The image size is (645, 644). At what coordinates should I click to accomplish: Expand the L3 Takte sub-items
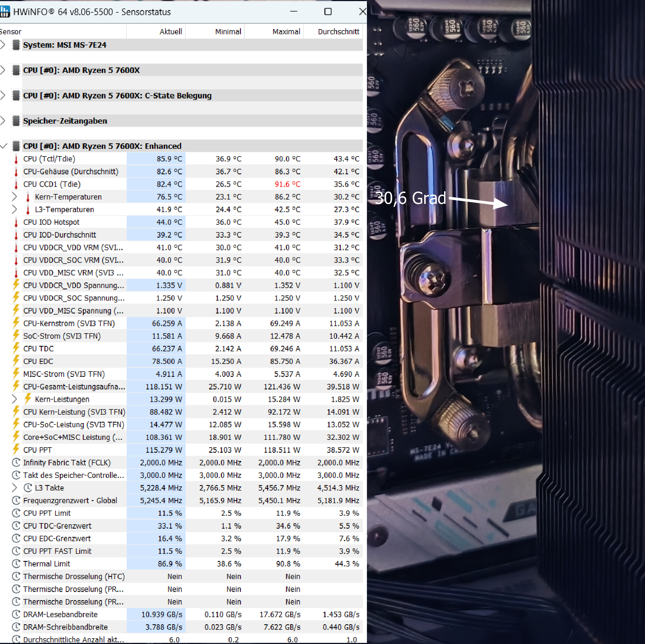(14, 488)
